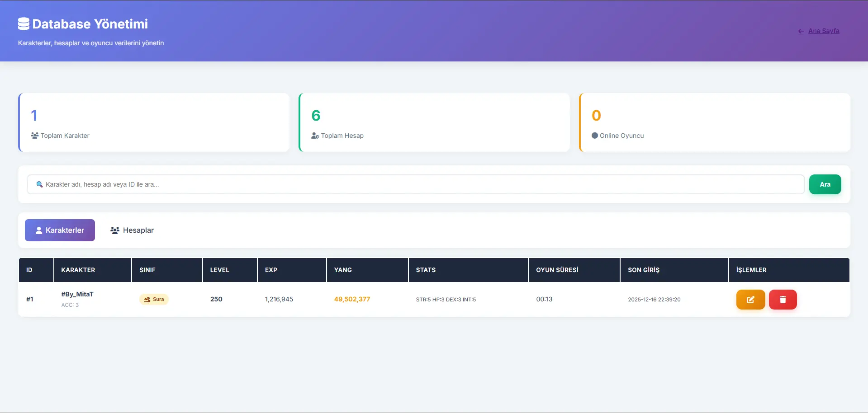
Task: Click the back arrow beside Ana Sayfa
Action: (x=801, y=31)
